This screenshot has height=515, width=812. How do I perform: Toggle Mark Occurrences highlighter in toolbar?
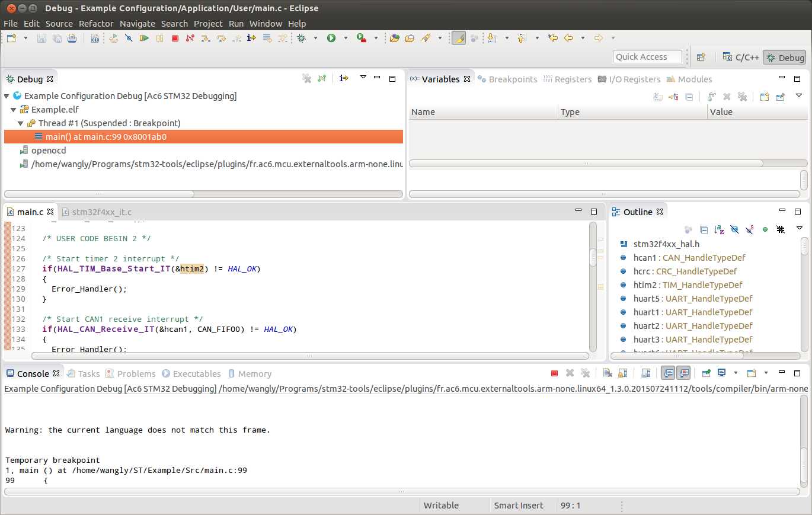click(459, 39)
